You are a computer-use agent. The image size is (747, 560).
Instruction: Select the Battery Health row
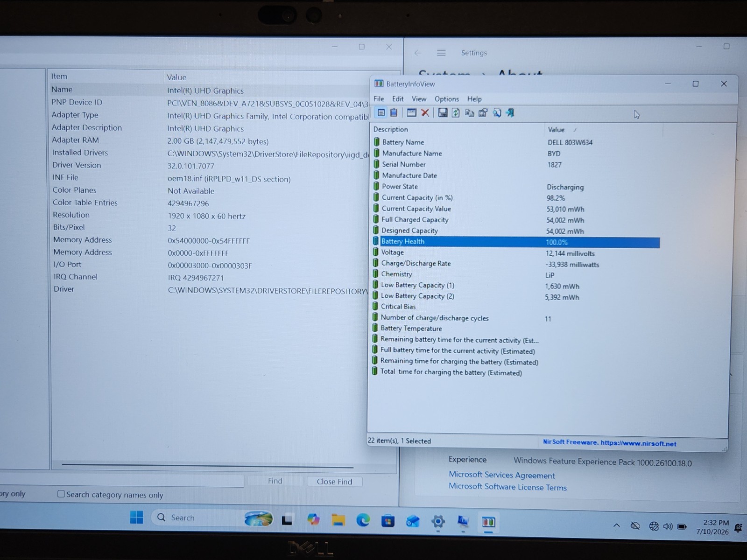tap(515, 242)
